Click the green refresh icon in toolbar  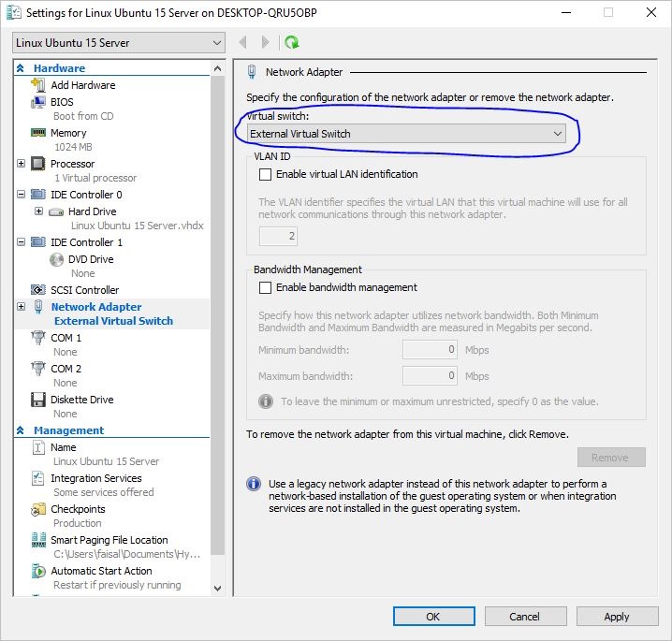292,43
